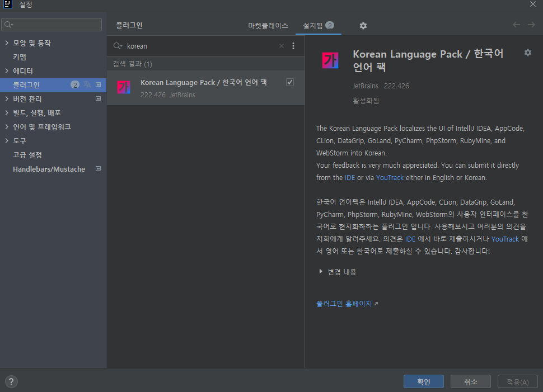Viewport: 543px width, 392px height.
Task: Click the settings search magnifier icon
Action: pos(8,25)
